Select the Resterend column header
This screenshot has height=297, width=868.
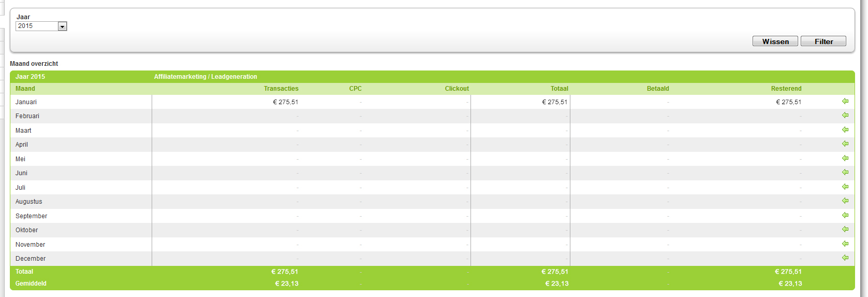(786, 89)
